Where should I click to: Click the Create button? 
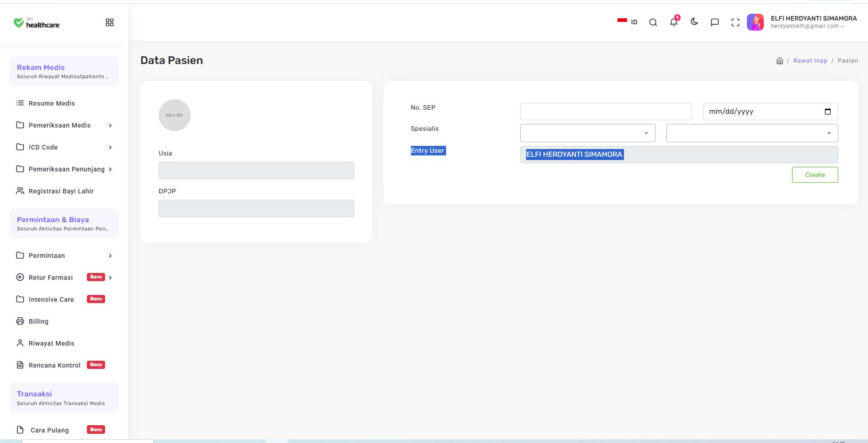point(815,175)
